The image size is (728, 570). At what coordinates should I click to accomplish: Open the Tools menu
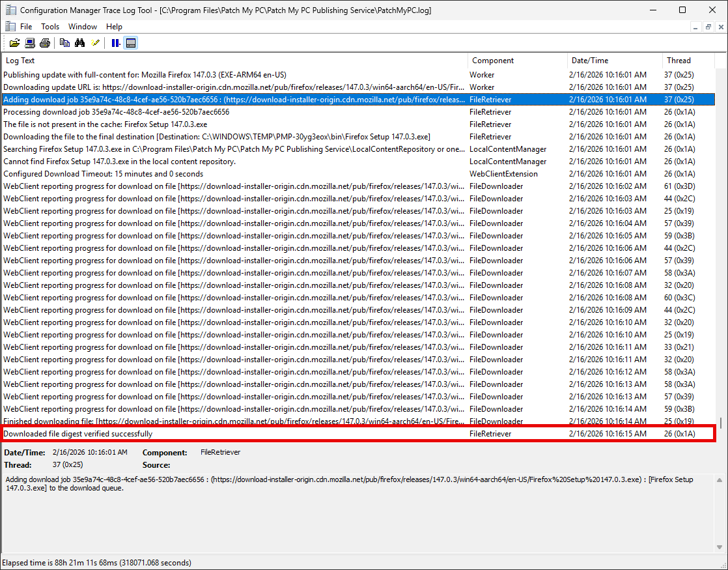click(x=50, y=26)
